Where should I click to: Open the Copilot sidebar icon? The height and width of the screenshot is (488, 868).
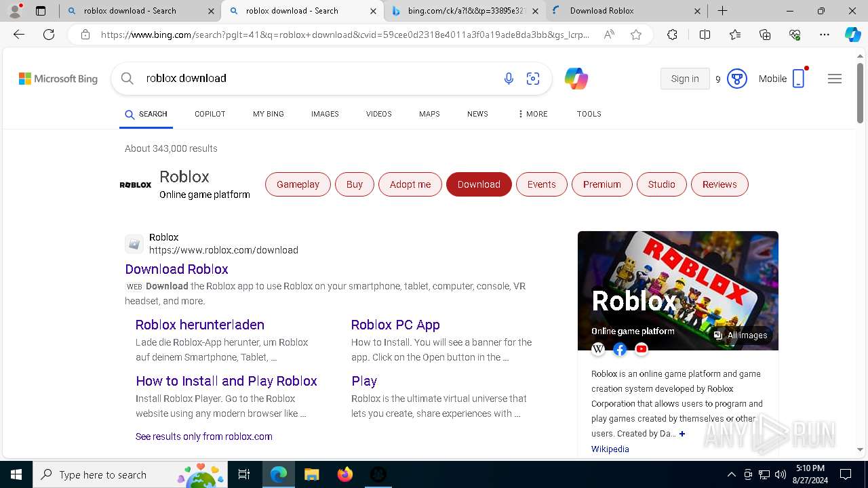(852, 35)
